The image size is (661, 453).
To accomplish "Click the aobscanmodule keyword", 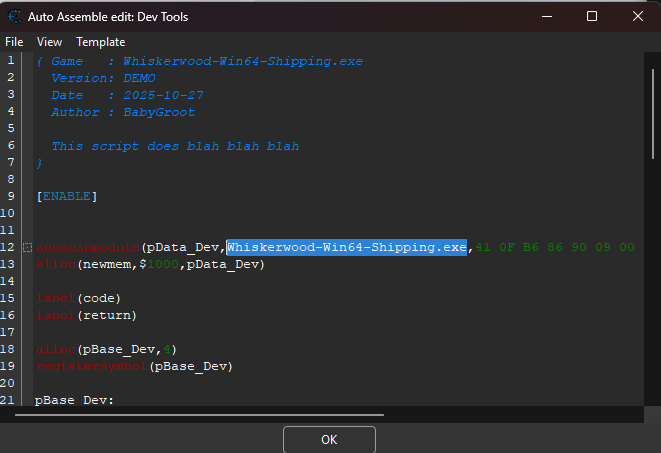I will pos(88,247).
